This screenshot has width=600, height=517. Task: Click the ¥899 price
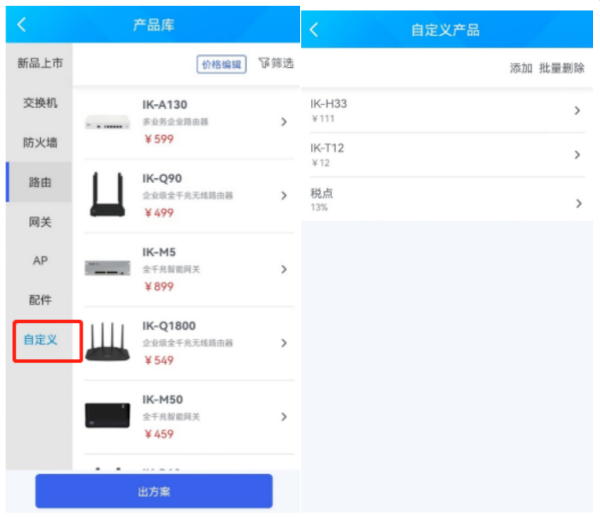point(159,287)
